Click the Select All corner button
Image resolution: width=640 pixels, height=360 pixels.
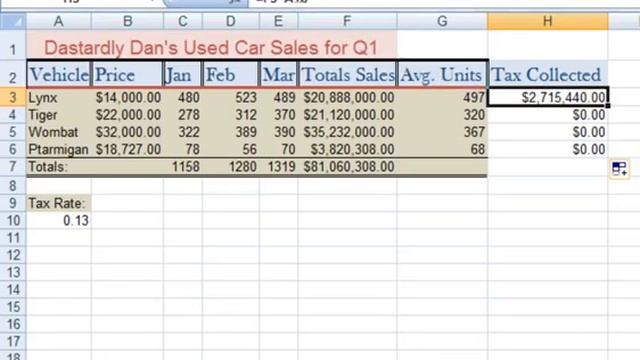coord(13,22)
